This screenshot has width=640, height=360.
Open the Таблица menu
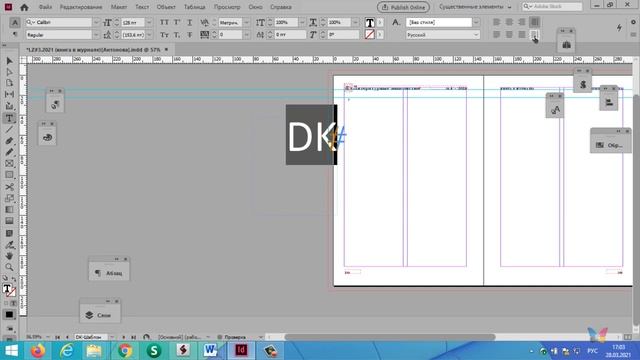point(195,7)
